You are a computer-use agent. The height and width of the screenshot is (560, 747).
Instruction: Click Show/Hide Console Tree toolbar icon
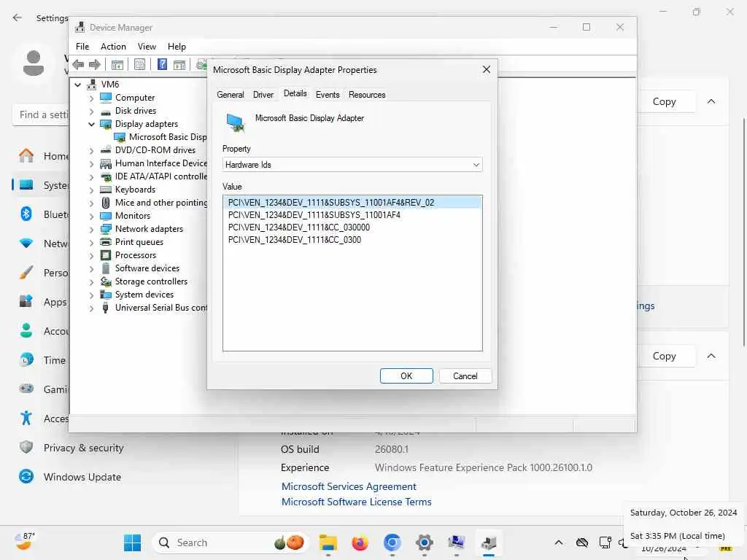(x=117, y=64)
